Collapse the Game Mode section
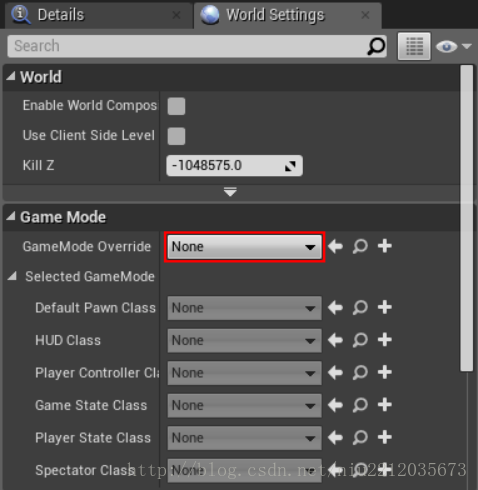 [x=11, y=217]
